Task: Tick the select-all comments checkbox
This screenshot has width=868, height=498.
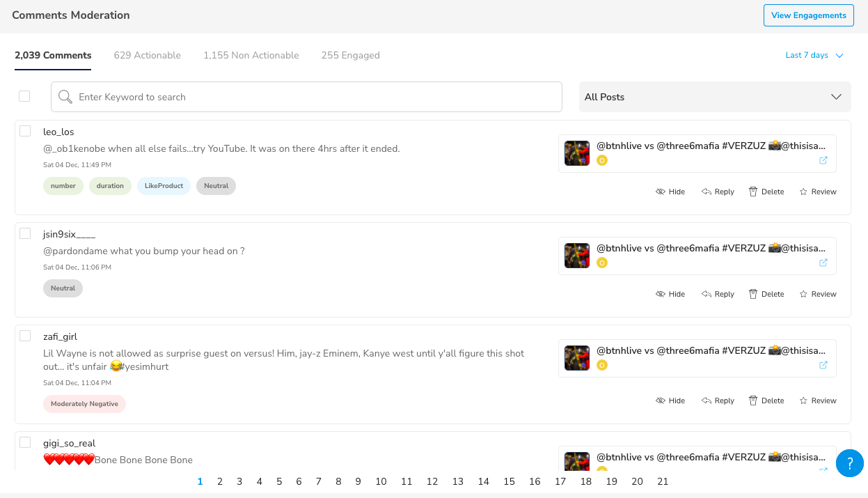Action: click(24, 96)
